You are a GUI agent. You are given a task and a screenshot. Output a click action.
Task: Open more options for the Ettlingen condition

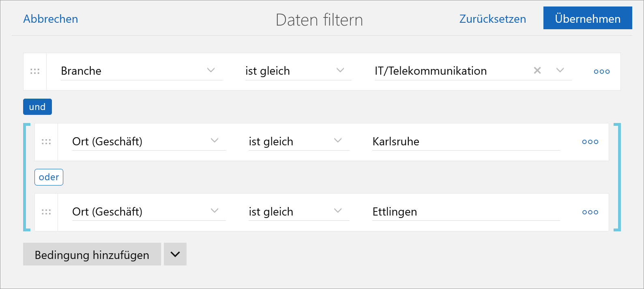click(590, 212)
